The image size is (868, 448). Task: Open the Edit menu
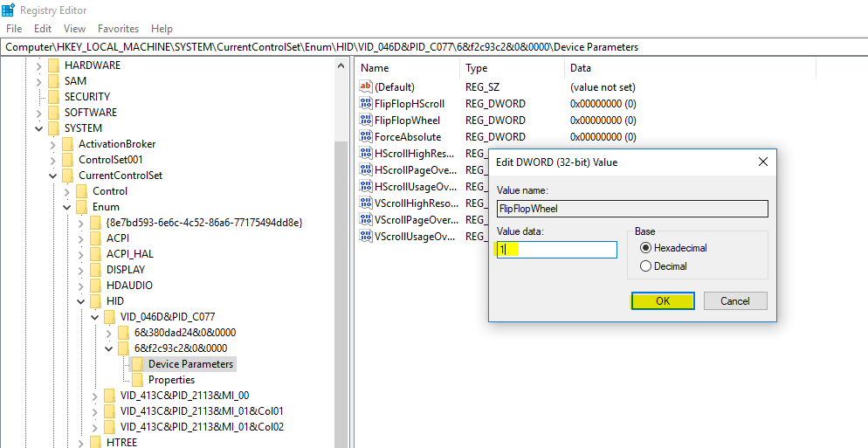(x=43, y=29)
